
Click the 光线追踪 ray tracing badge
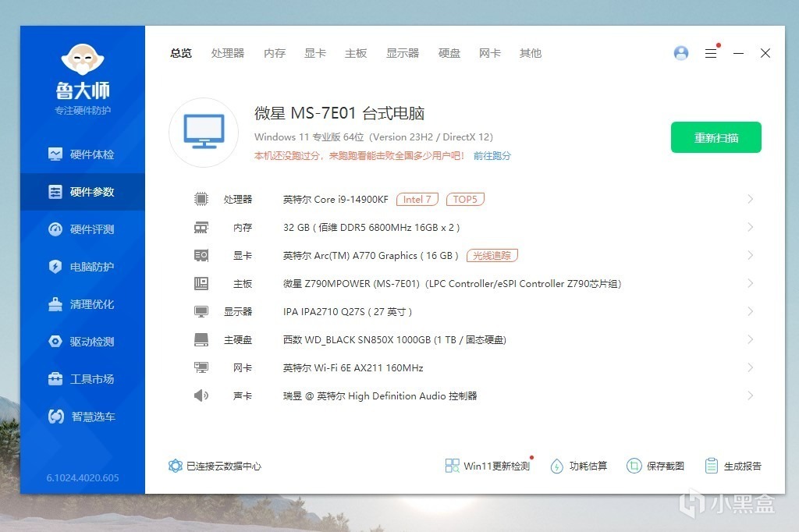click(492, 255)
